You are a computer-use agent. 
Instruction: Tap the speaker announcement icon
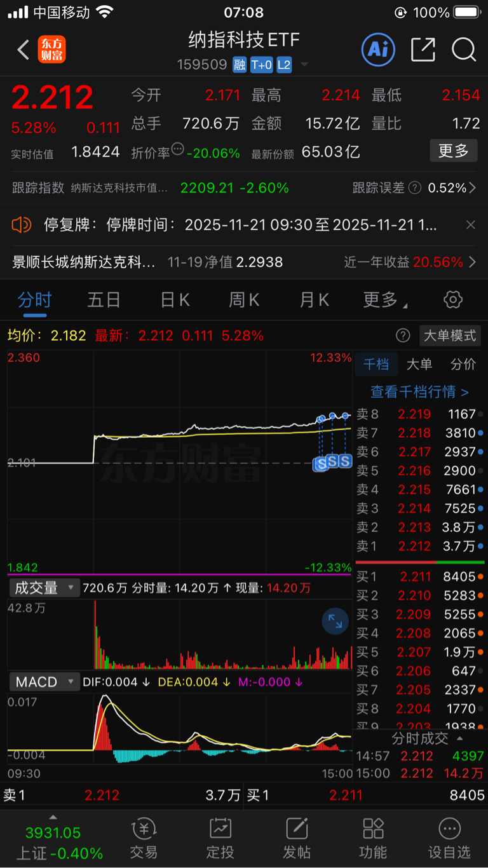(22, 224)
